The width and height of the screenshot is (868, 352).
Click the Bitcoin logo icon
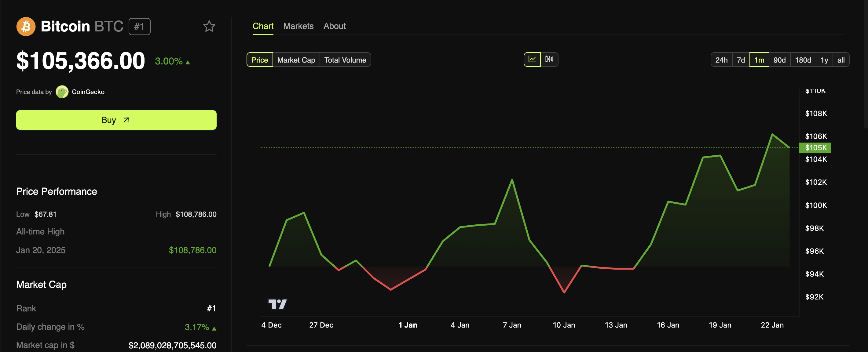pos(26,26)
